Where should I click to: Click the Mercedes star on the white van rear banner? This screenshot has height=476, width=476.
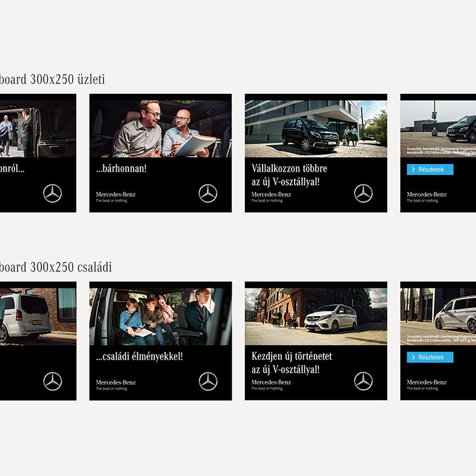(x=53, y=381)
